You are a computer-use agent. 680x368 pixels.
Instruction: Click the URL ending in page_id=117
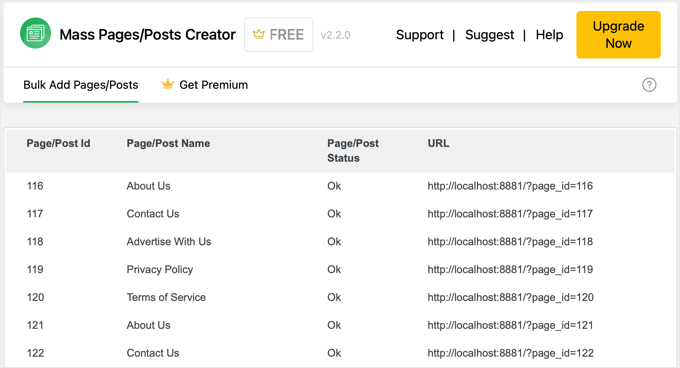tap(510, 214)
